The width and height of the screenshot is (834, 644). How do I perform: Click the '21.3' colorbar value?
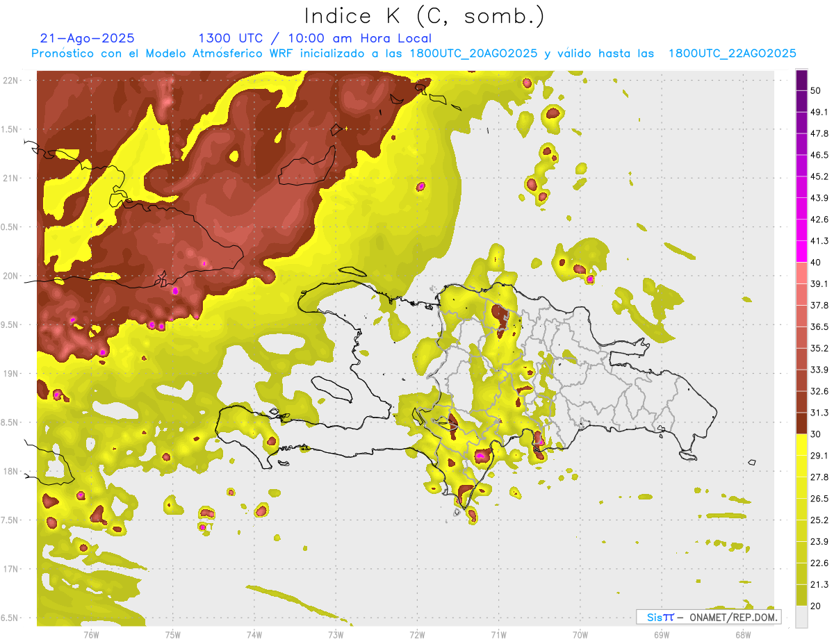(819, 584)
